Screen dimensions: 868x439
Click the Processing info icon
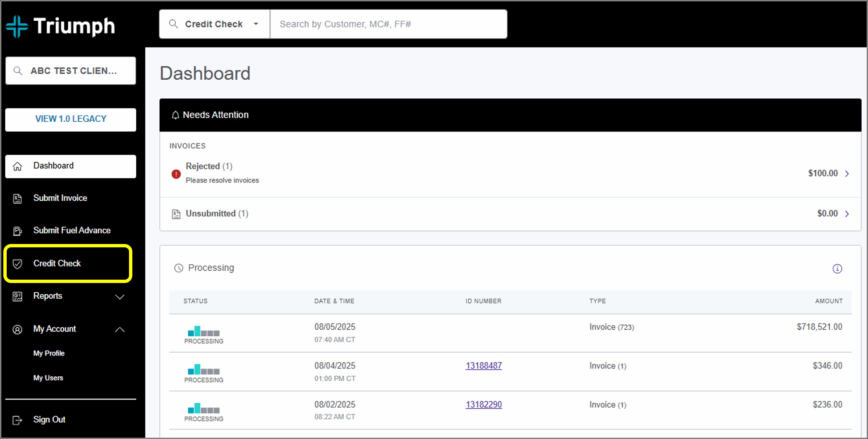pyautogui.click(x=837, y=269)
